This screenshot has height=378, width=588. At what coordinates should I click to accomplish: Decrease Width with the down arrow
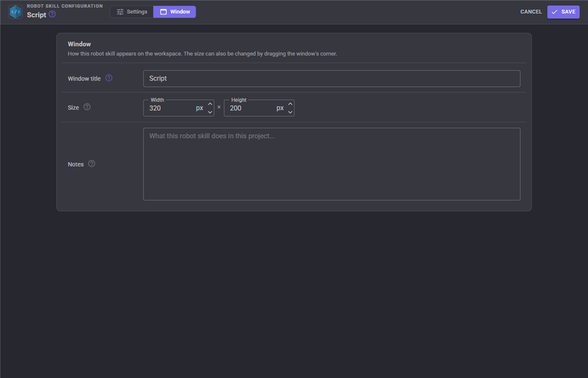point(210,112)
